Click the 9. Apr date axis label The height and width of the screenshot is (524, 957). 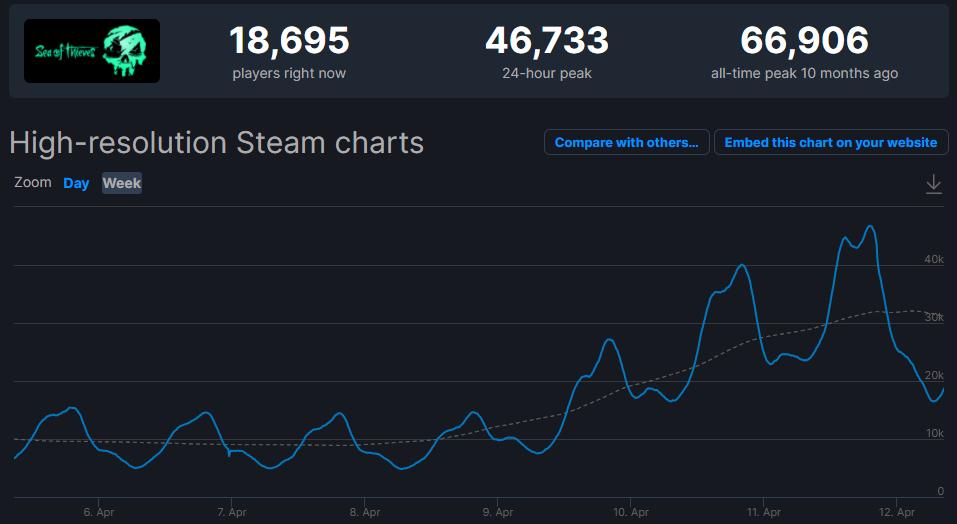click(x=498, y=512)
